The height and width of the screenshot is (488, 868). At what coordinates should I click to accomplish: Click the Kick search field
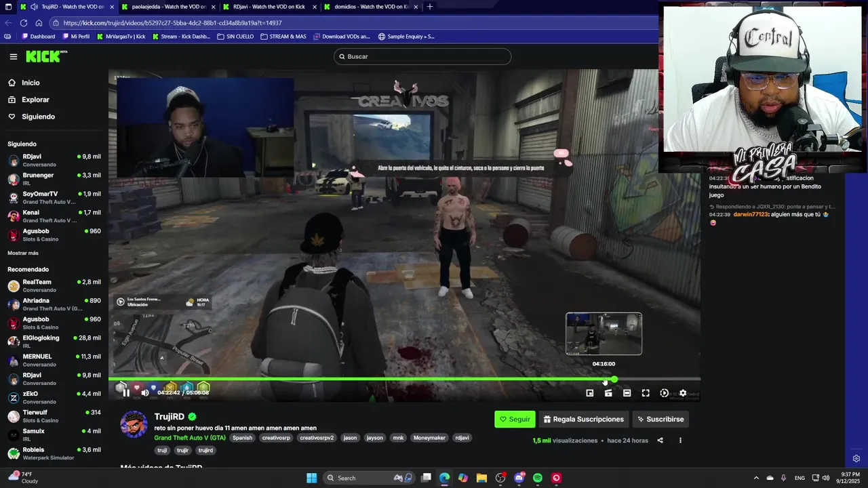pyautogui.click(x=422, y=57)
